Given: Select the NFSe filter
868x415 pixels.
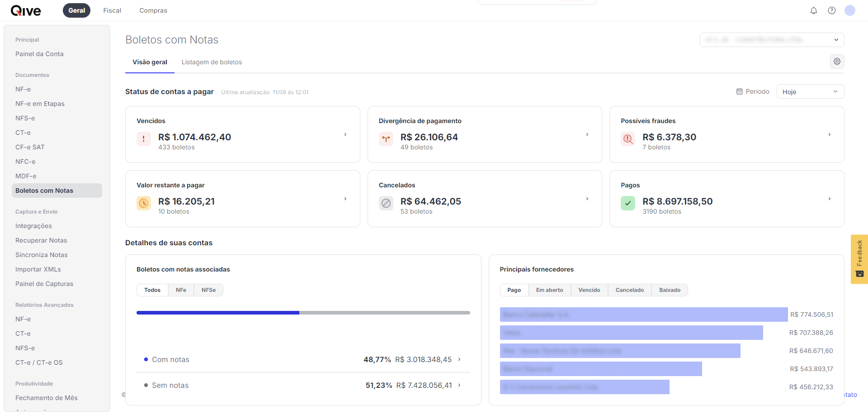Looking at the screenshot, I should [208, 290].
